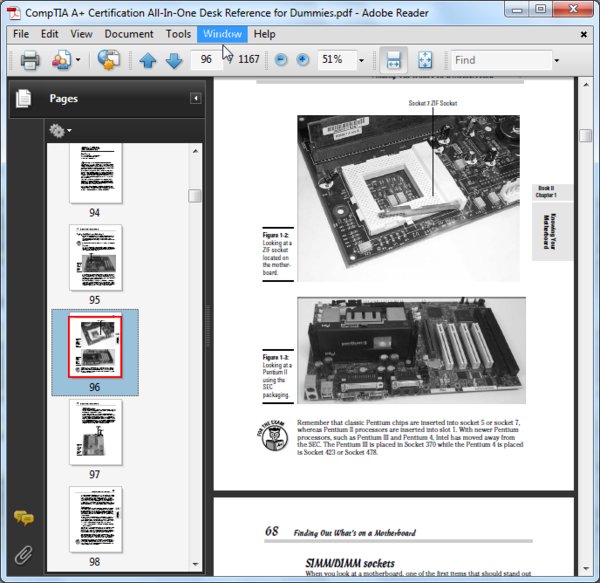The image size is (600, 583).
Task: Open the Pages panel gear options menu
Action: tap(60, 131)
